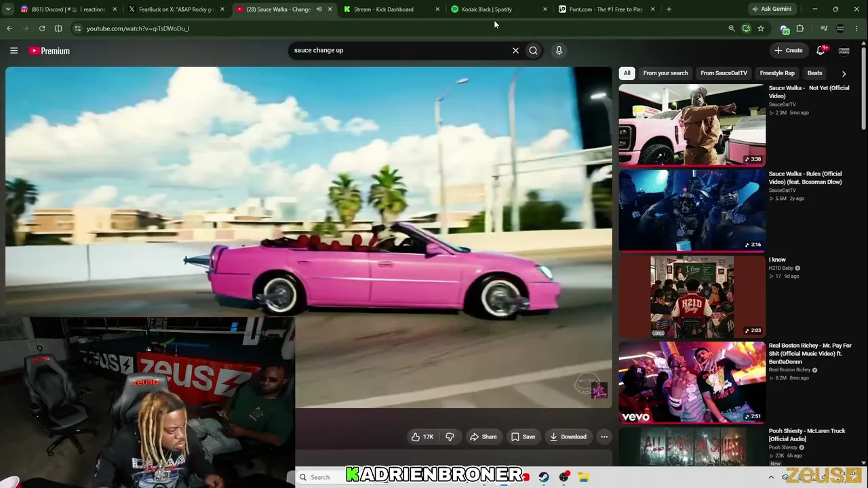Download the video
This screenshot has width=868, height=488.
[568, 437]
